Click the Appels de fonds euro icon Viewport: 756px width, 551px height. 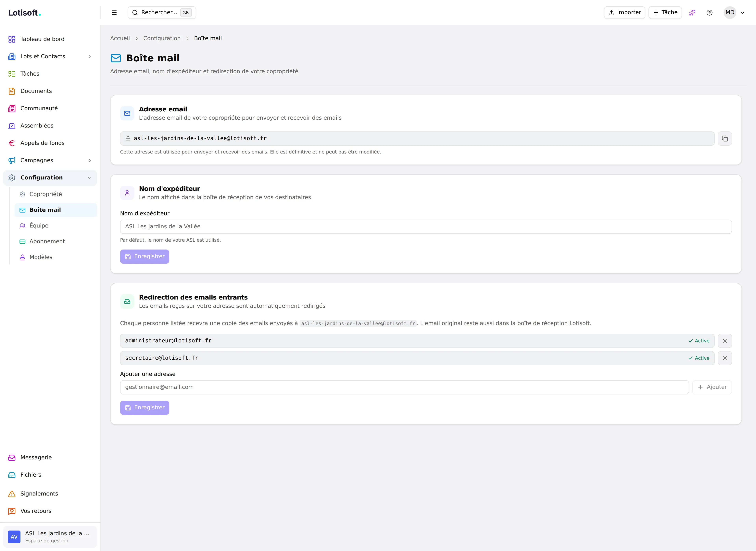12,143
